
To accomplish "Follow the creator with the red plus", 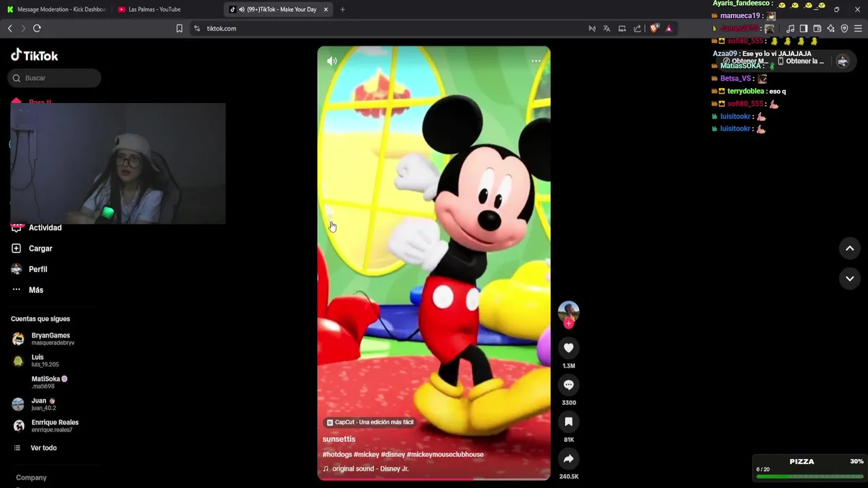I will (x=568, y=324).
